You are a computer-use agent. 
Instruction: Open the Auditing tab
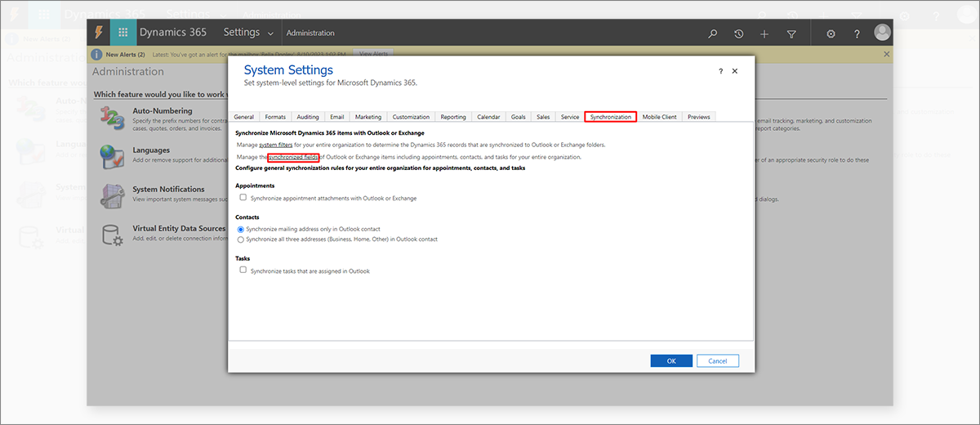308,117
